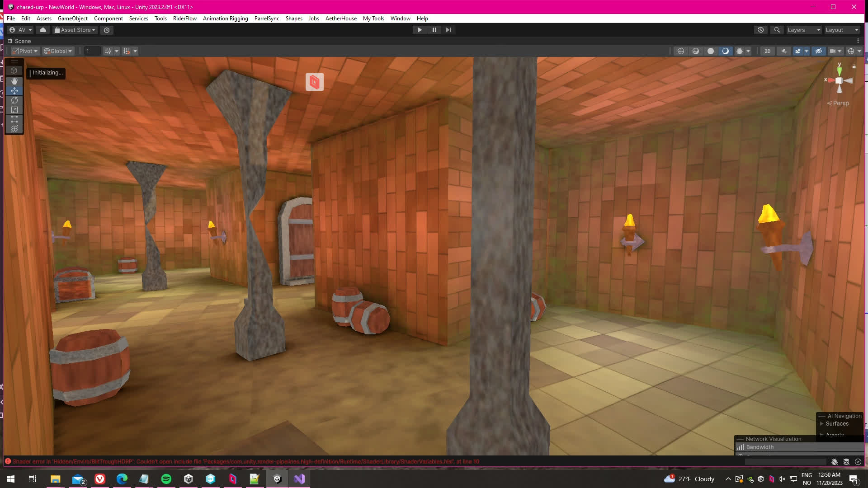
Task: Click the Persp projection label
Action: (x=840, y=103)
